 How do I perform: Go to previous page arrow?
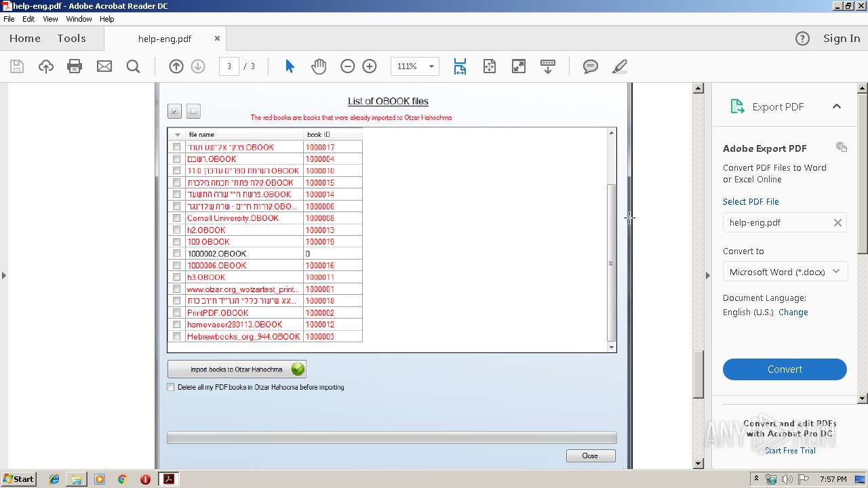click(x=176, y=66)
